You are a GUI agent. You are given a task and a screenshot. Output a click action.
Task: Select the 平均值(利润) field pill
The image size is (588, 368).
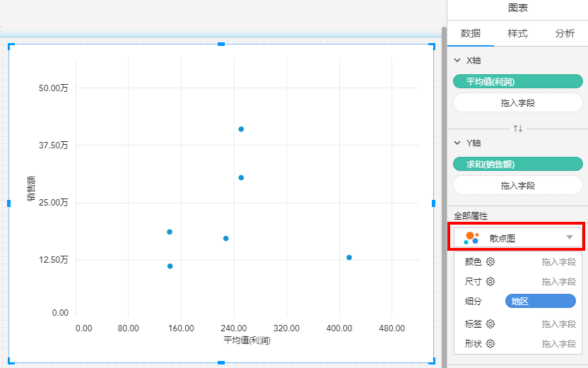[x=518, y=82]
